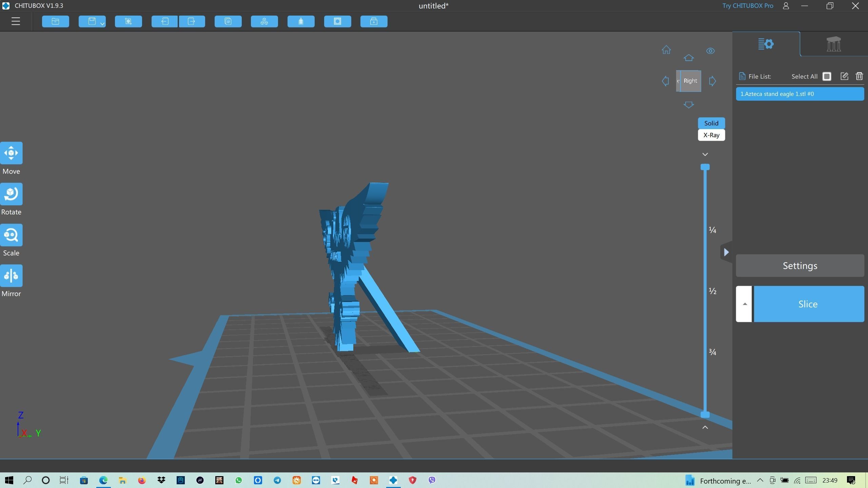Click the redo arrow button
The width and height of the screenshot is (868, 488).
click(x=192, y=21)
